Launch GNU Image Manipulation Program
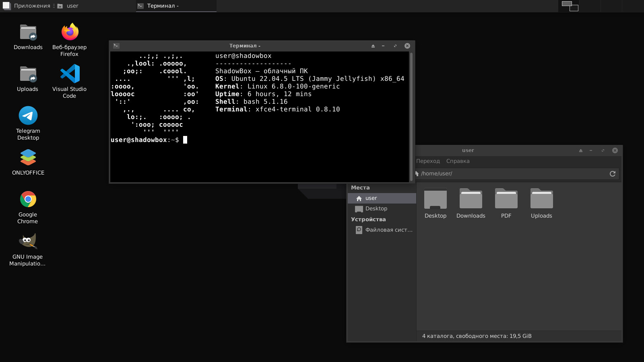The width and height of the screenshot is (644, 362). [x=28, y=249]
